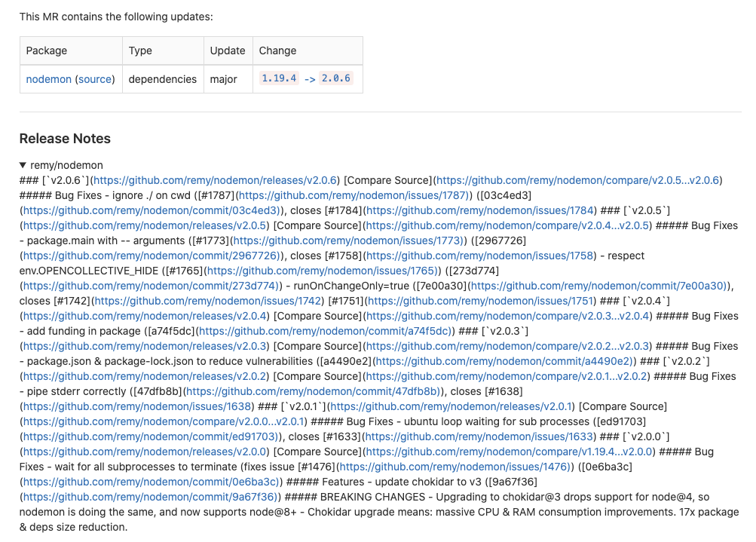The width and height of the screenshot is (756, 542).
Task: Open the issues/1751 link
Action: 481,301
